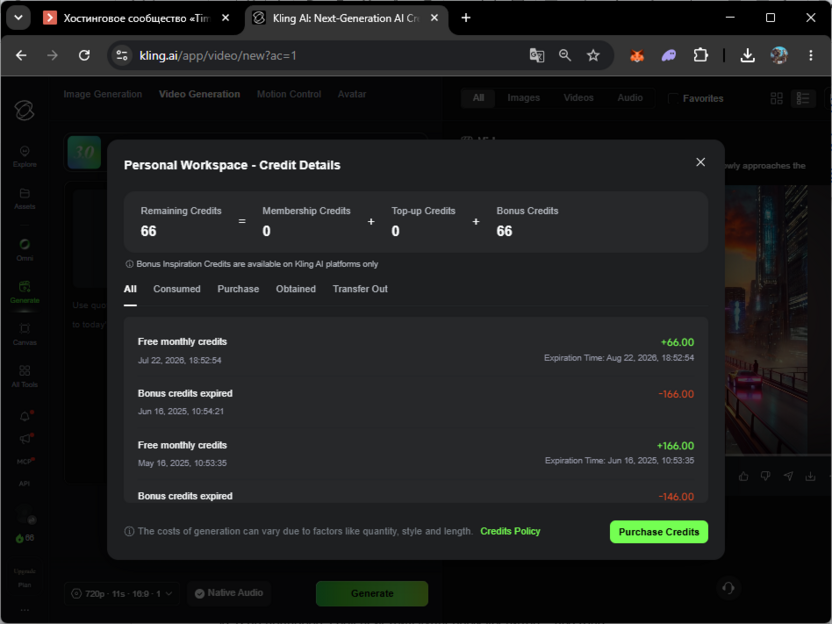Screen dimensions: 832x624
Task: Expand the tab search dropdown
Action: (x=18, y=18)
